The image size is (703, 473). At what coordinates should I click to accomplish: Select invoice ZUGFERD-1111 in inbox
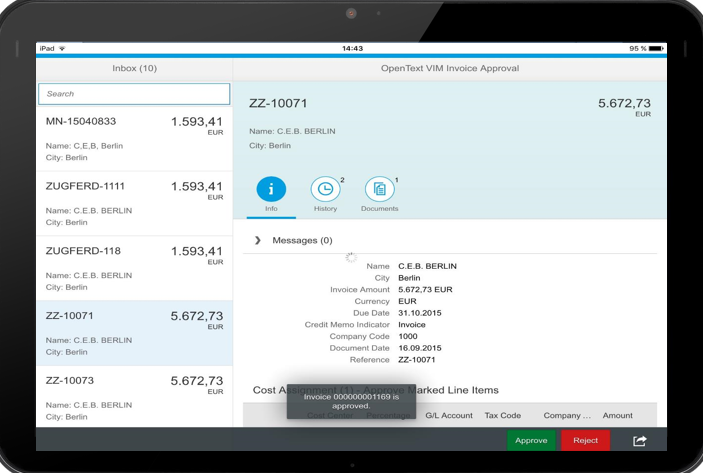coord(134,203)
